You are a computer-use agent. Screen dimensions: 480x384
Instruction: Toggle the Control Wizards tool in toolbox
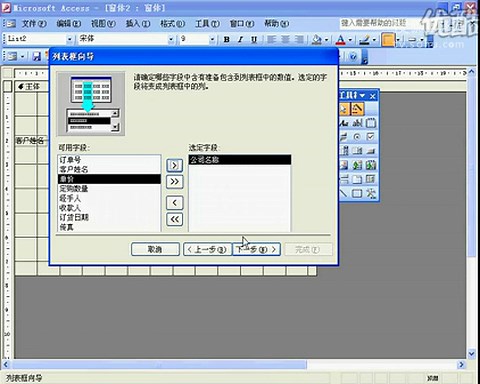coord(357,109)
